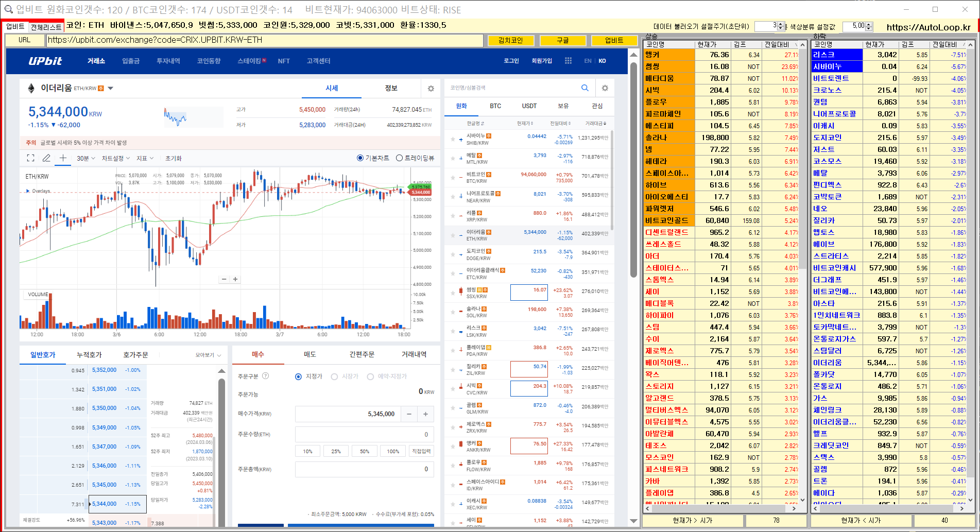Open the Upbit apps grid icon
Screen dimensions: 980x532
point(568,61)
